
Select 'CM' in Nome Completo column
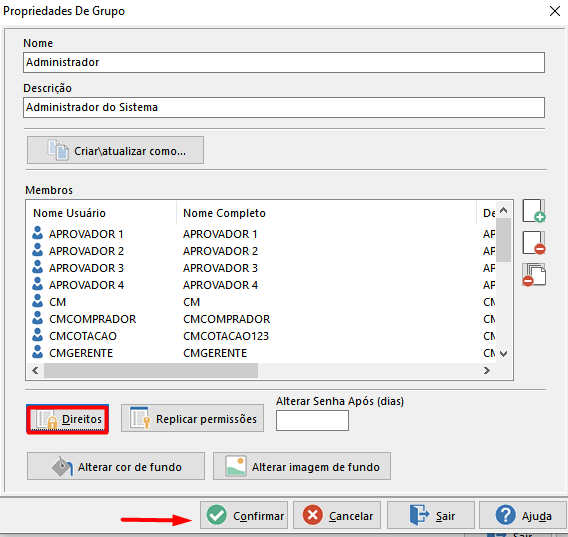click(192, 302)
